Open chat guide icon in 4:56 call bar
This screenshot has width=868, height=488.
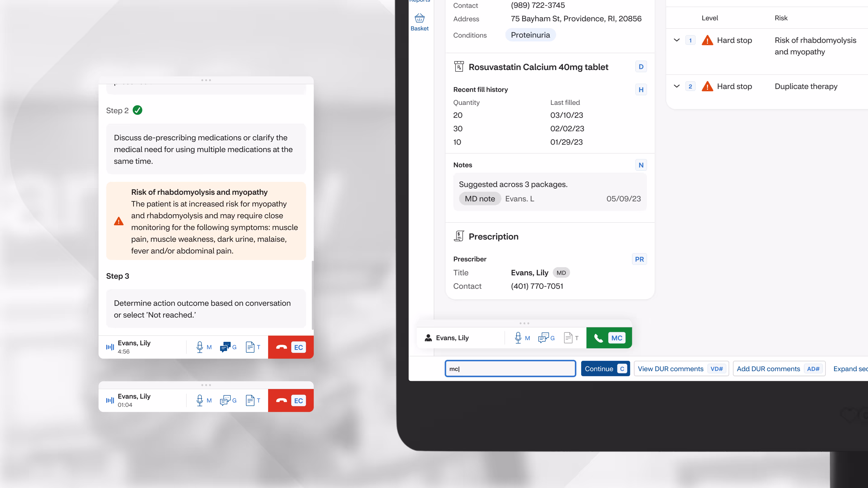coord(225,347)
